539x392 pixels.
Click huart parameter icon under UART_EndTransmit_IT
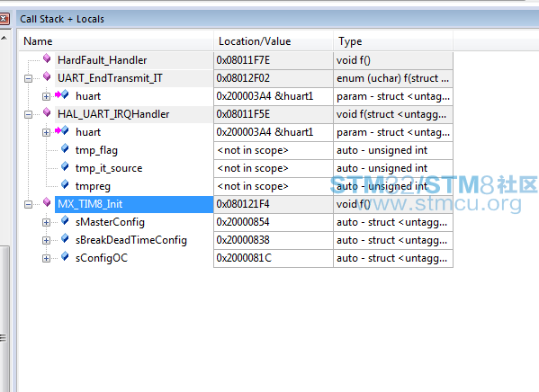[62, 94]
